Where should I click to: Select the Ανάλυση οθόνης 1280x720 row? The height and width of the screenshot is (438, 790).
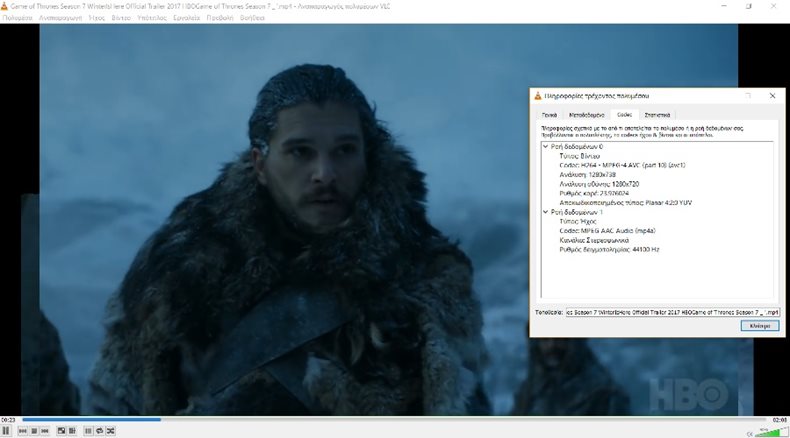tap(599, 184)
